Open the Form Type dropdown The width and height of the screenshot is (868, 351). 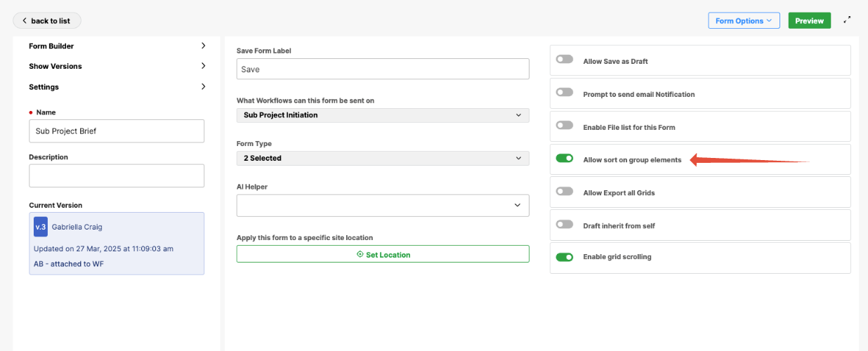[383, 159]
